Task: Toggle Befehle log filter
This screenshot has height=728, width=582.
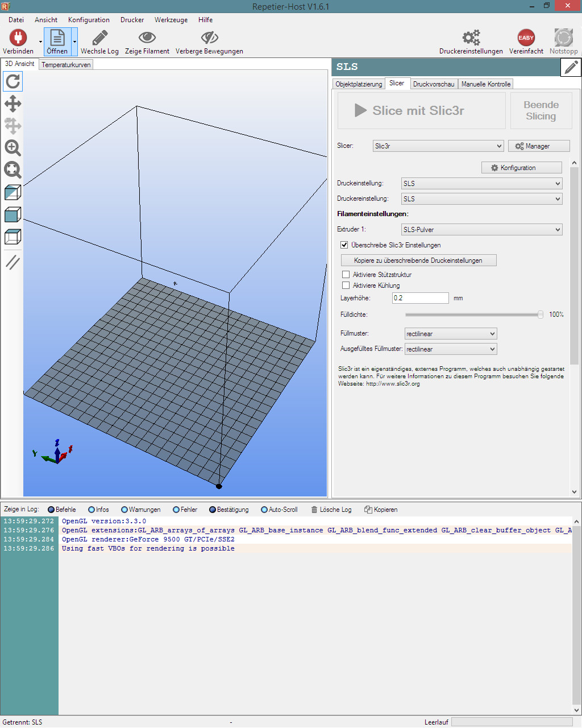Action: coord(62,510)
